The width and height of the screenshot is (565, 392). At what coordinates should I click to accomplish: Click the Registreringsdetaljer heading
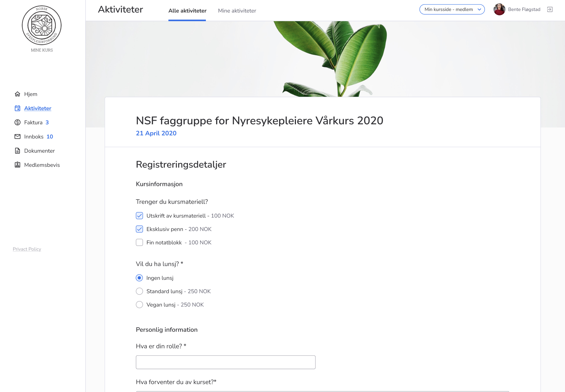click(x=181, y=164)
